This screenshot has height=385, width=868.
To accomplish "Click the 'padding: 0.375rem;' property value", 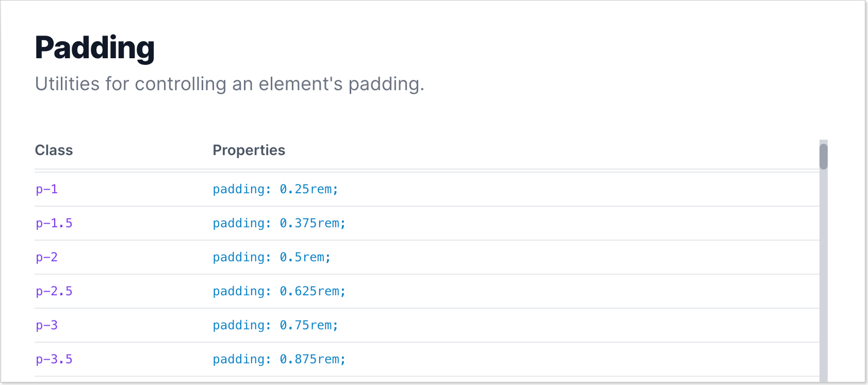I will coord(279,223).
